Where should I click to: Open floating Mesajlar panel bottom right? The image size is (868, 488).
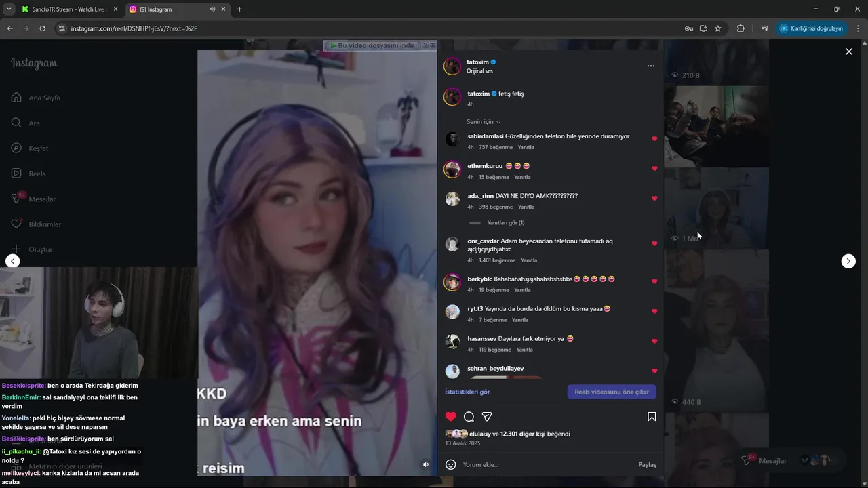[789, 461]
